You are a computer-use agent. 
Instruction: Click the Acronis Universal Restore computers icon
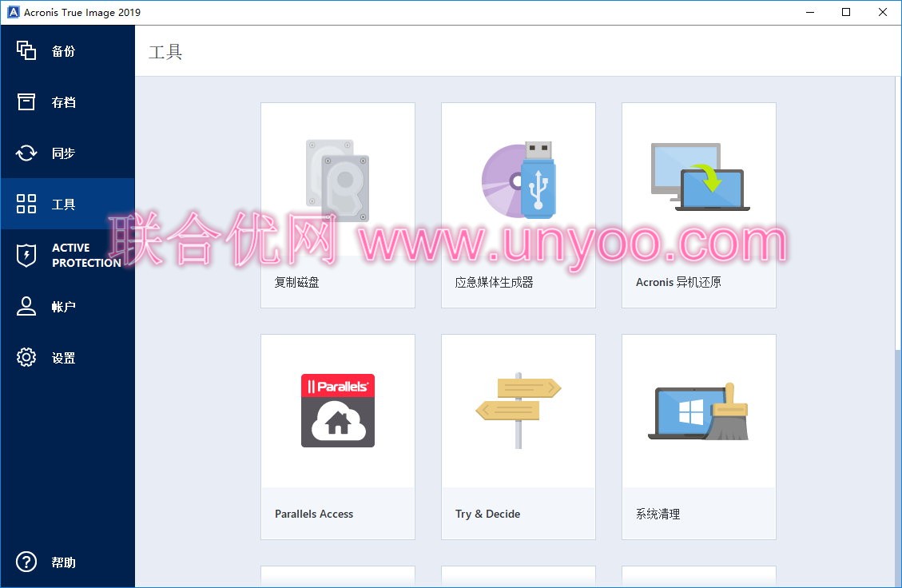700,177
